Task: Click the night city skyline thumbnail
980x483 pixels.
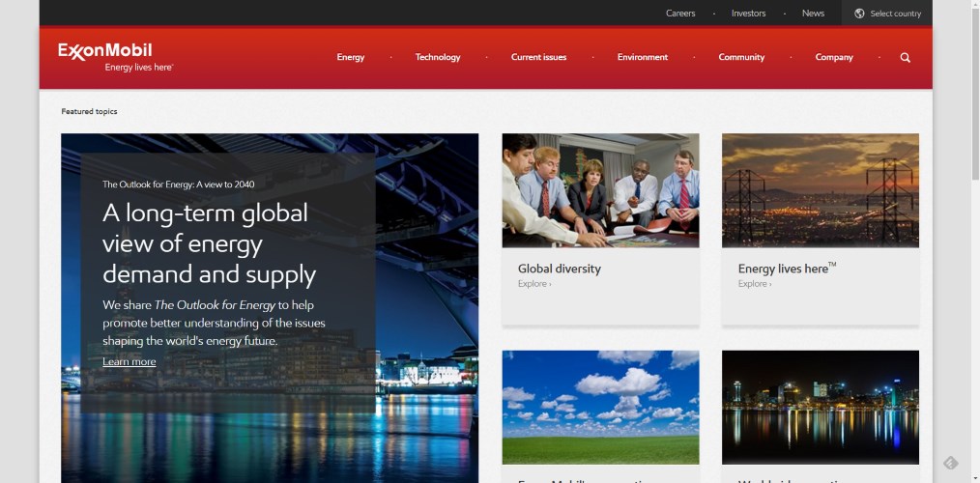Action: [x=820, y=408]
